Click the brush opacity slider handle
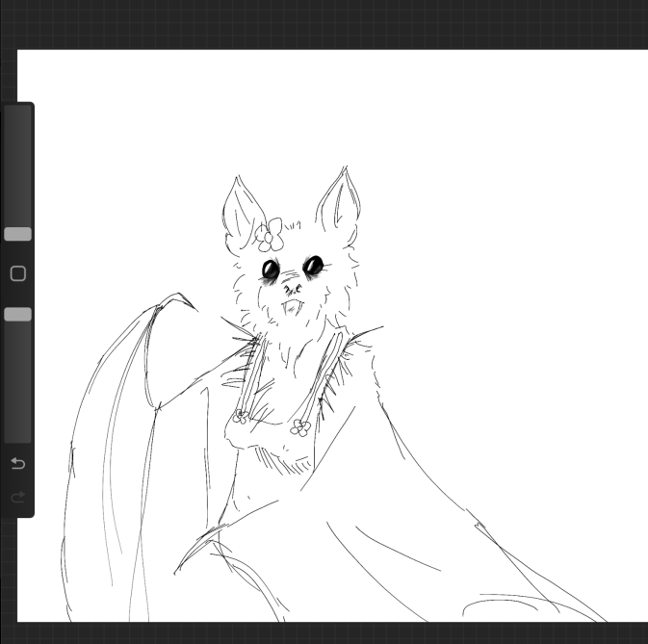This screenshot has width=648, height=644. (x=17, y=315)
